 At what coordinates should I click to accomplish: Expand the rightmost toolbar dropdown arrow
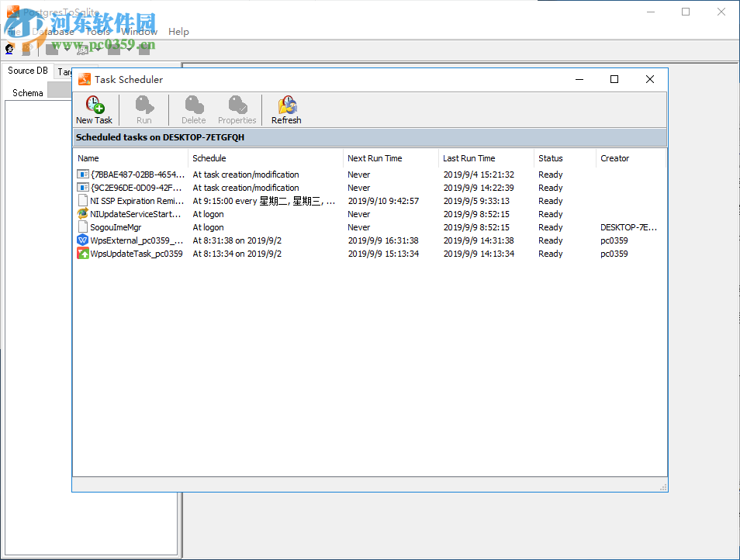(130, 48)
